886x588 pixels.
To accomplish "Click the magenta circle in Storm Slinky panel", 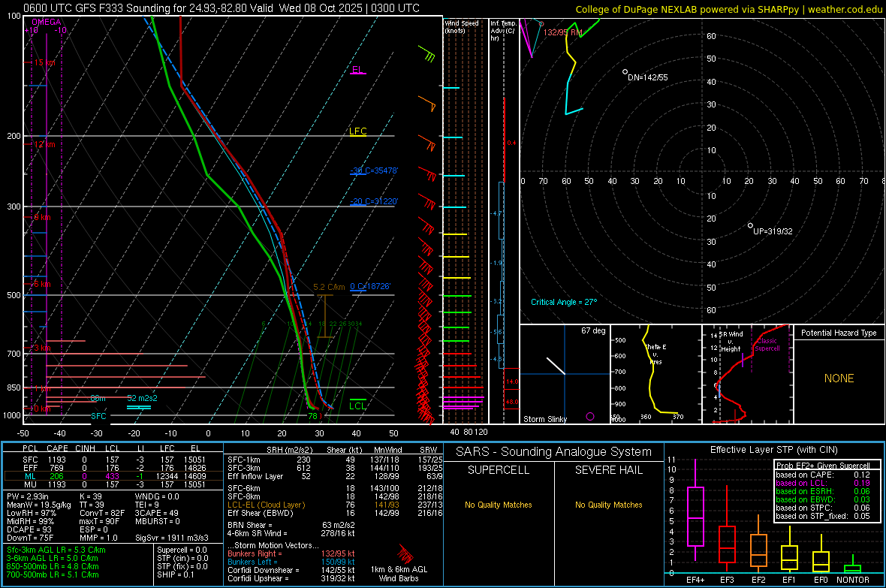I will click(x=590, y=416).
